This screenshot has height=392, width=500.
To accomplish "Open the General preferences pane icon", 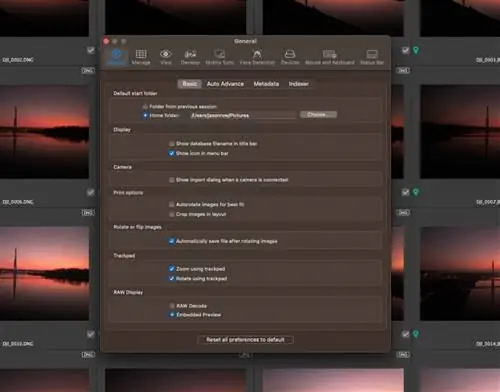I will click(x=116, y=57).
